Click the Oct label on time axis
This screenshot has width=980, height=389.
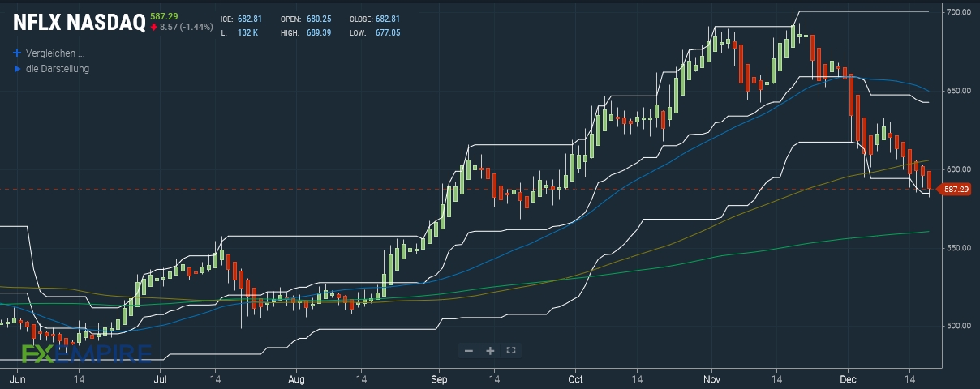(x=576, y=378)
